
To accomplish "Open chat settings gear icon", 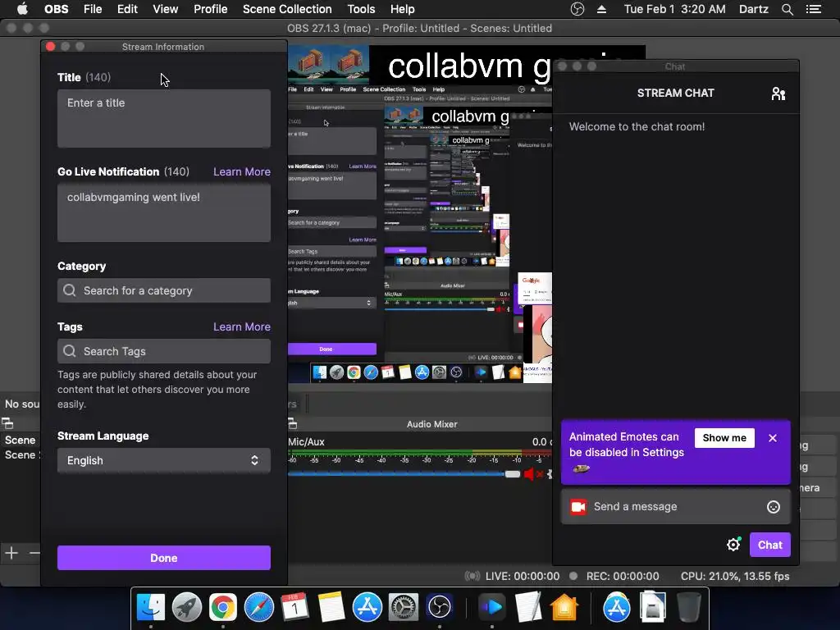I will (733, 545).
